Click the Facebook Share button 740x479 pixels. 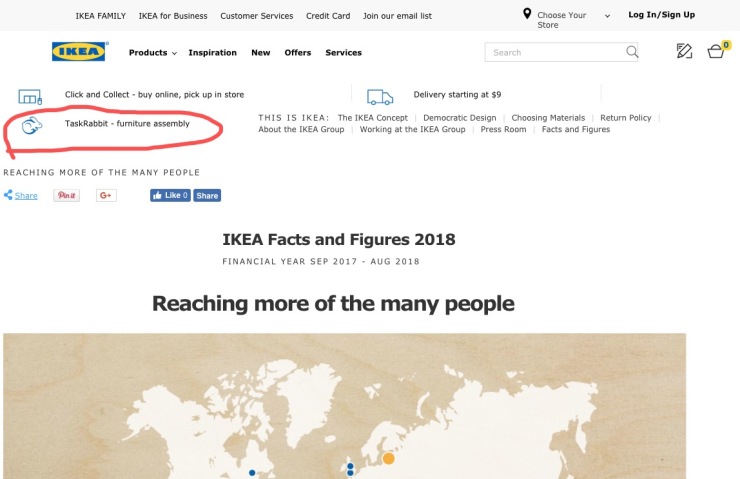(x=207, y=195)
